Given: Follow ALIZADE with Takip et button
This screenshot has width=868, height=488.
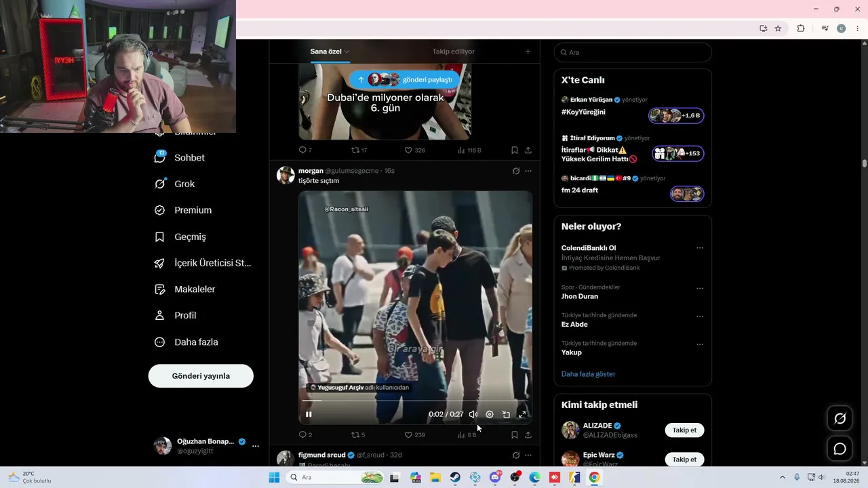Looking at the screenshot, I should [684, 430].
